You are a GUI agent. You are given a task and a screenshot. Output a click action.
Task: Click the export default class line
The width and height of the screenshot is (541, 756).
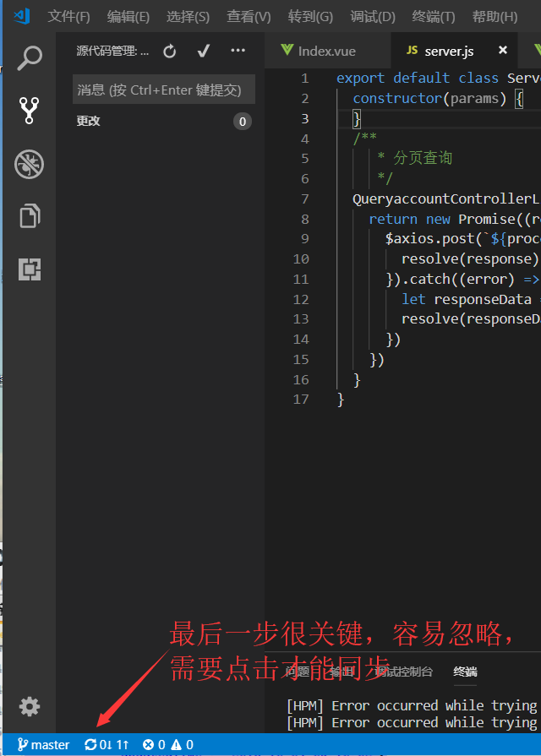click(x=438, y=78)
